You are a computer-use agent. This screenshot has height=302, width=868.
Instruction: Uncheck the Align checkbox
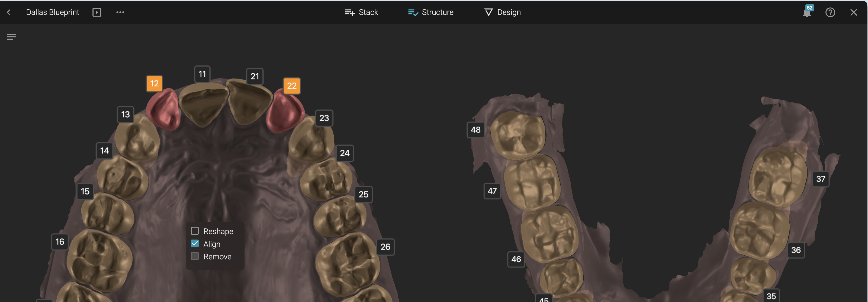tap(195, 243)
